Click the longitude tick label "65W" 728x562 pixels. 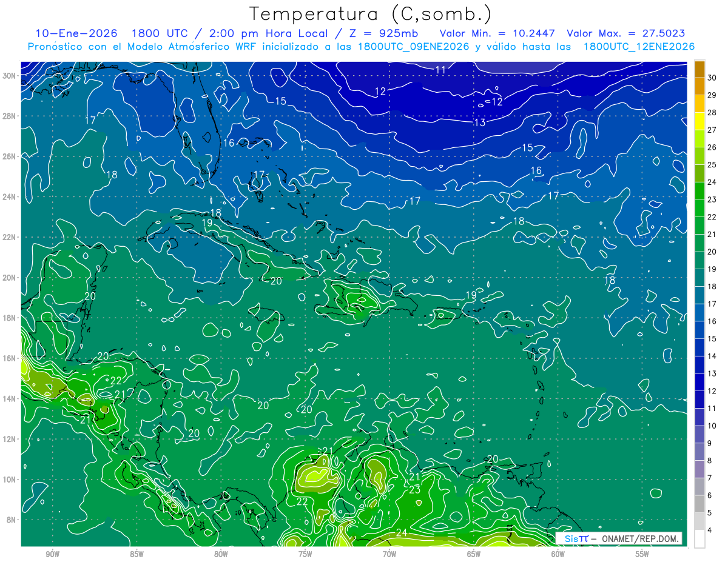(x=474, y=554)
